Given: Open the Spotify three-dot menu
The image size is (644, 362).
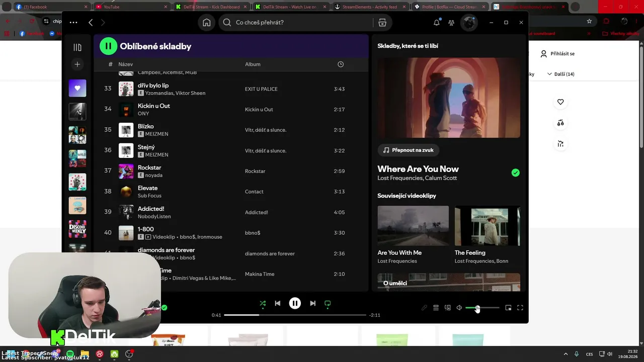Looking at the screenshot, I should pos(73,23).
